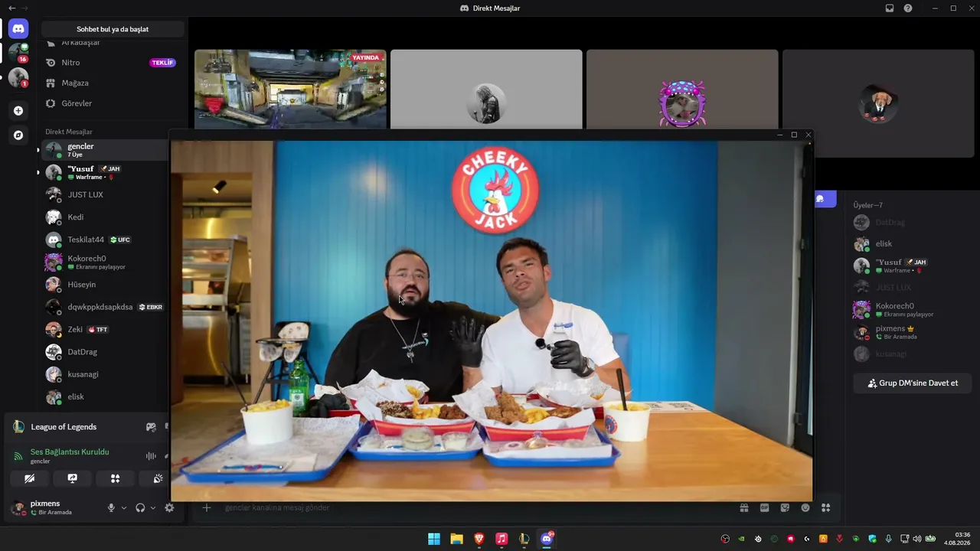Open the server with 16 notifications
Screen dimensions: 980x551
click(18, 53)
